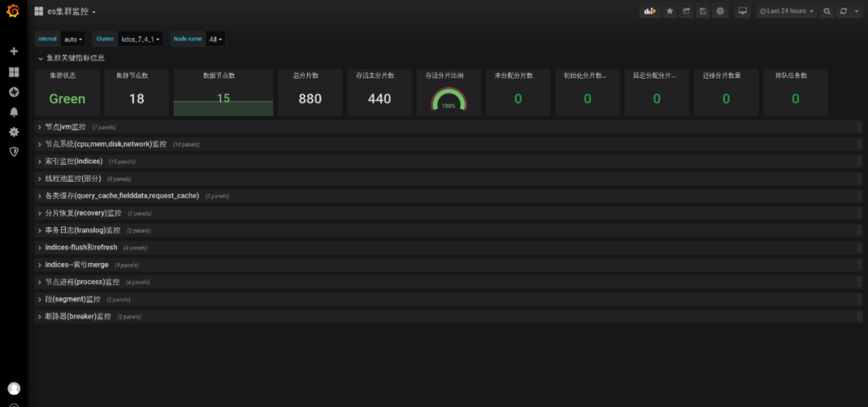Open dashboard settings gear in top bar
Image resolution: width=868 pixels, height=407 pixels.
point(719,11)
